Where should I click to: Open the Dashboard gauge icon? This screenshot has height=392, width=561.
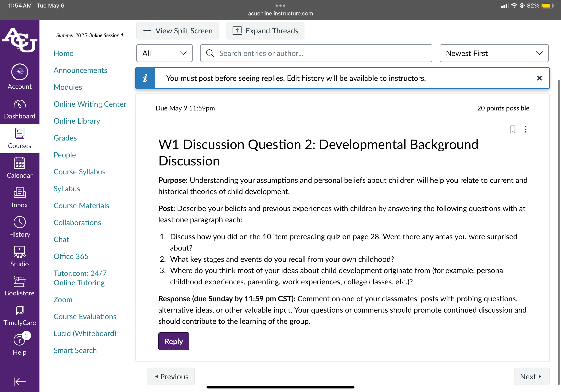19,104
